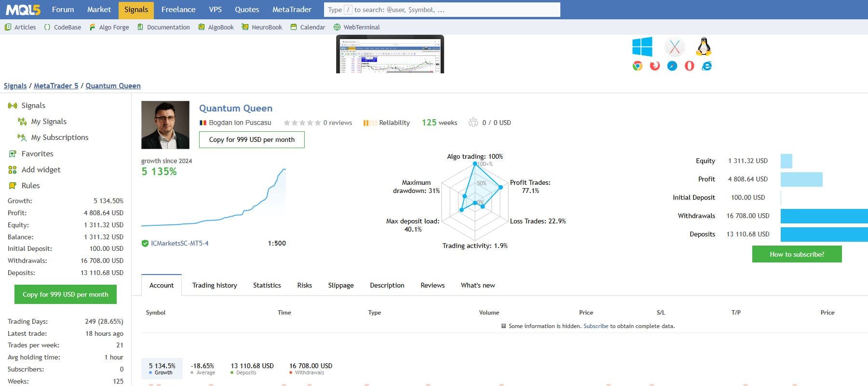This screenshot has width=868, height=386.
Task: Click the Firefox browser icon
Action: 655,66
